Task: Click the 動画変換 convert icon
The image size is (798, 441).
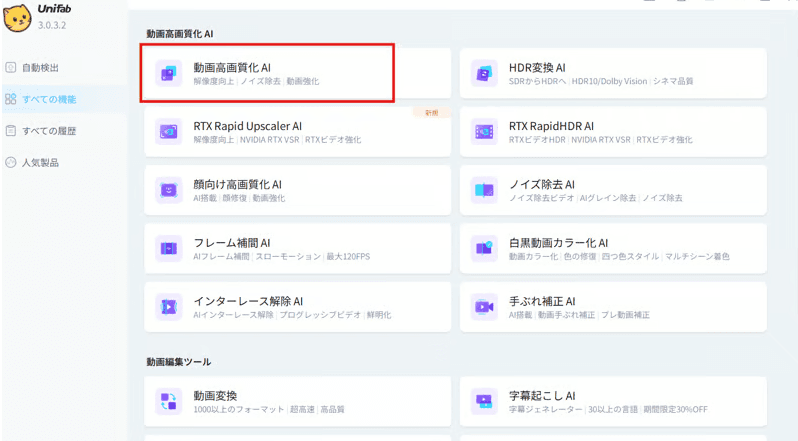Action: point(168,401)
